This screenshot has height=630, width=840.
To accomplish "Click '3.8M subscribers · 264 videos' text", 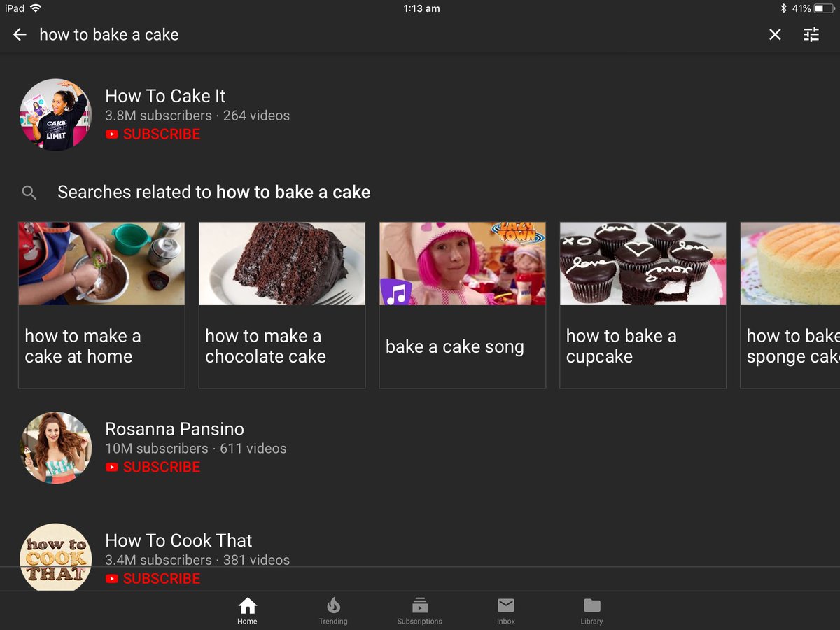I will (x=197, y=115).
